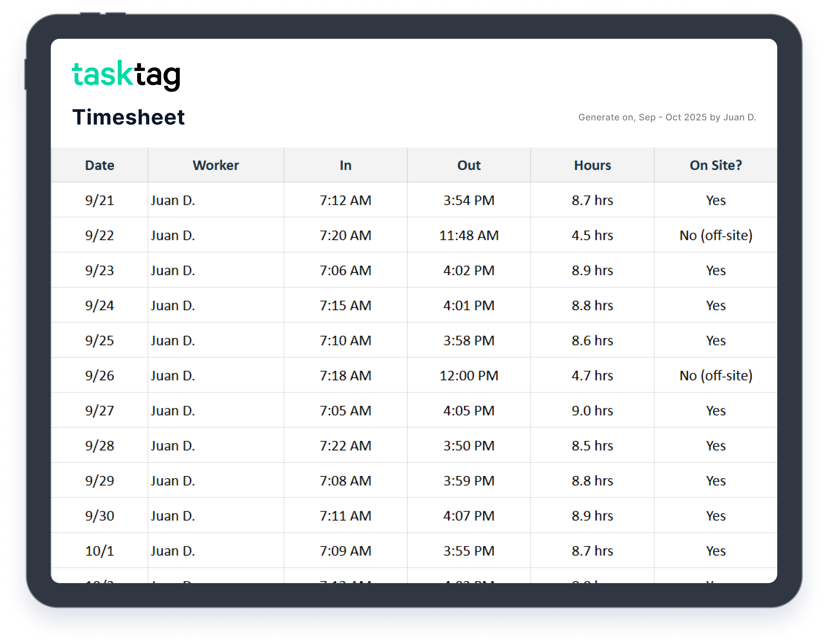Click the 'Yes' on-site status for 9/27
Viewport: 827px width, 644px height.
tap(715, 411)
